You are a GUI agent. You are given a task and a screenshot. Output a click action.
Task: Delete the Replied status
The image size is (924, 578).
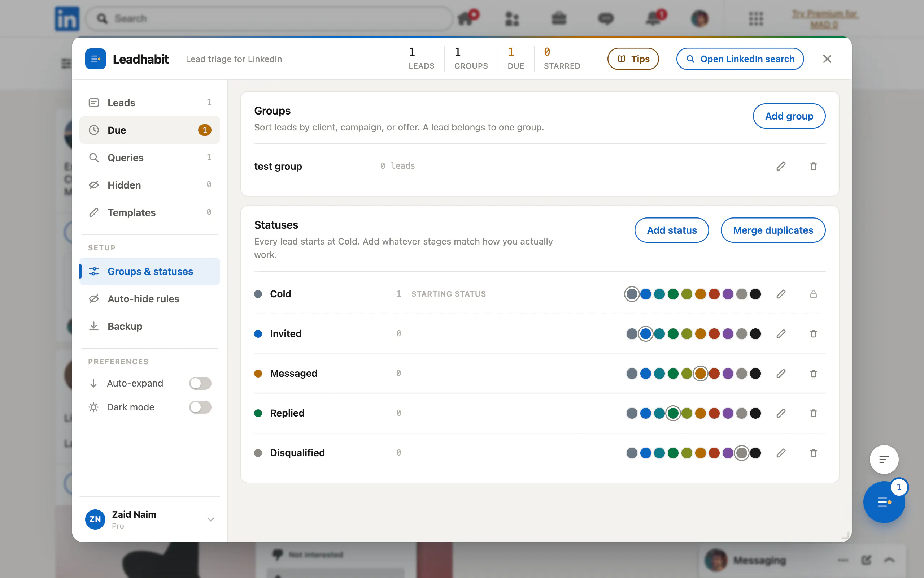click(813, 413)
